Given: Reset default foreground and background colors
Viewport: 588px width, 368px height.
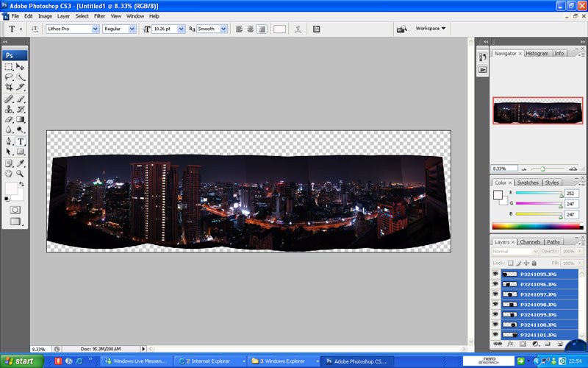Looking at the screenshot, I should (x=7, y=199).
